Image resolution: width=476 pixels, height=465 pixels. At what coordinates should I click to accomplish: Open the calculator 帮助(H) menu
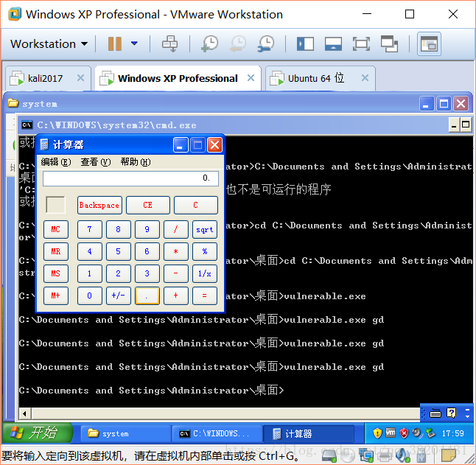[135, 162]
